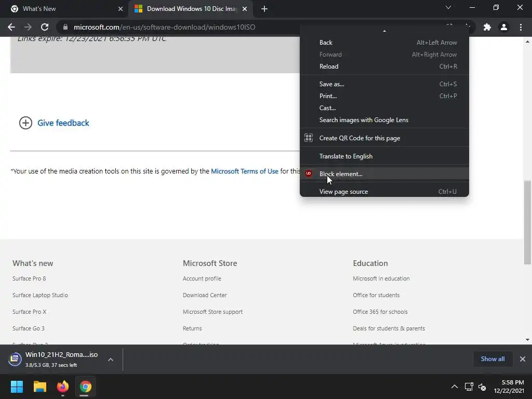
Task: Open Returns footer link
Action: (192, 328)
